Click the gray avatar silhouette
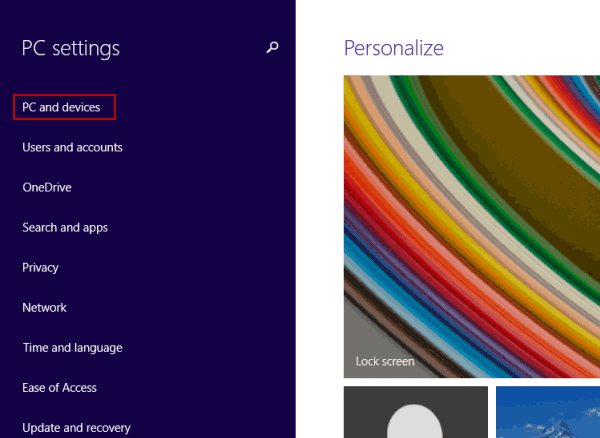The height and width of the screenshot is (438, 600). point(414,421)
